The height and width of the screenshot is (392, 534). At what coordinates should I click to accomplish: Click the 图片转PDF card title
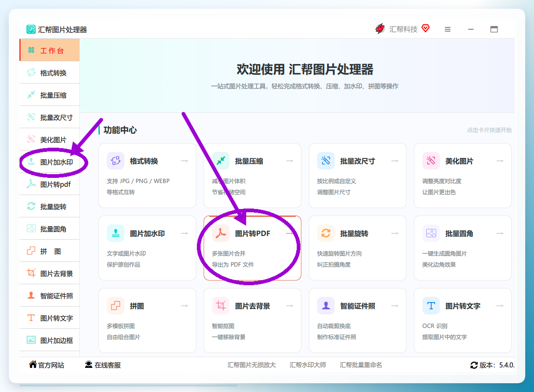coord(252,234)
